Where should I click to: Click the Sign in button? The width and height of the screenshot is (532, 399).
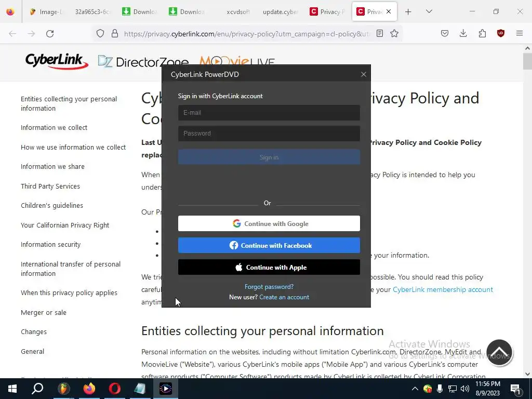pyautogui.click(x=269, y=157)
